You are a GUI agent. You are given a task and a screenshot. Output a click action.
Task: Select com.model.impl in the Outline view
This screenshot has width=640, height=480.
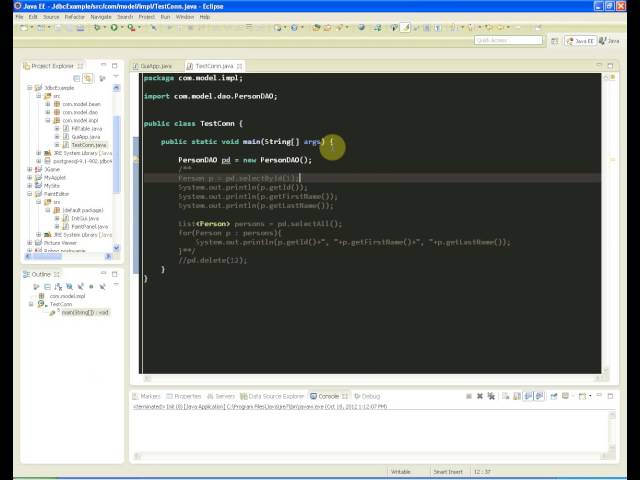pos(67,296)
